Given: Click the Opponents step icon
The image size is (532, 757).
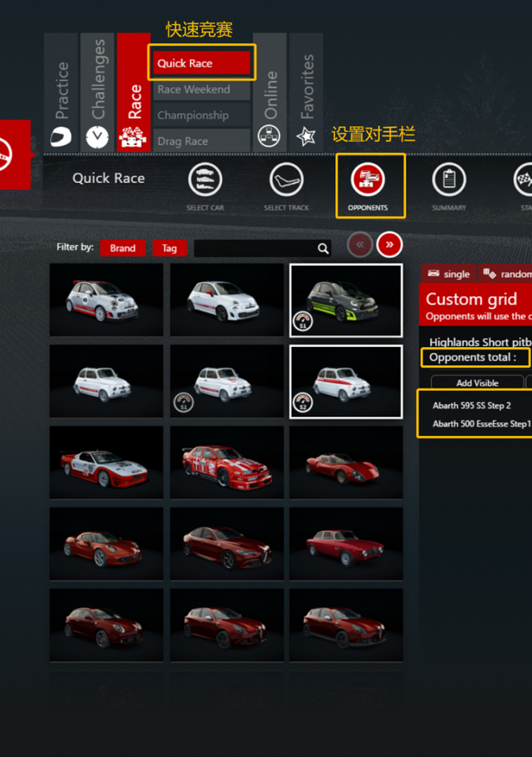Looking at the screenshot, I should [368, 180].
